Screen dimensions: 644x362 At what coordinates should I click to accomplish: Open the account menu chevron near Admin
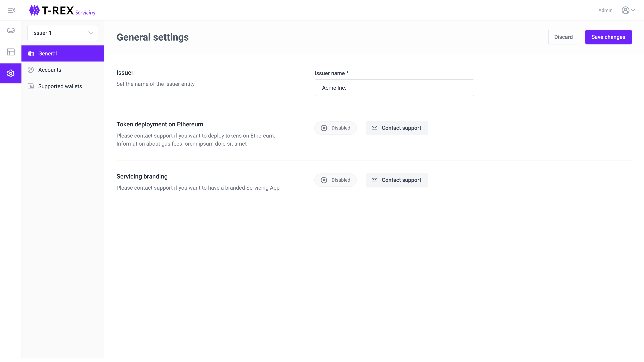point(633,10)
